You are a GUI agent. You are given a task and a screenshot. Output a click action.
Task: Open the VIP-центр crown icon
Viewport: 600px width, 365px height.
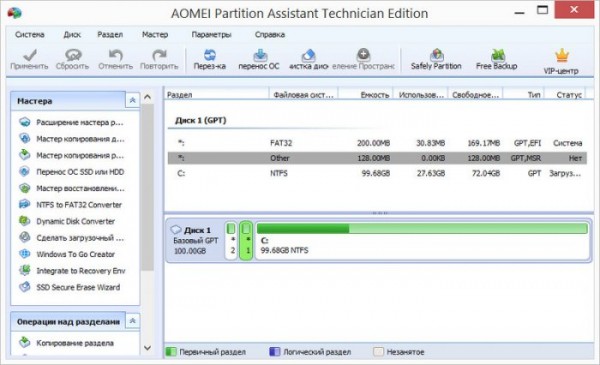point(562,56)
